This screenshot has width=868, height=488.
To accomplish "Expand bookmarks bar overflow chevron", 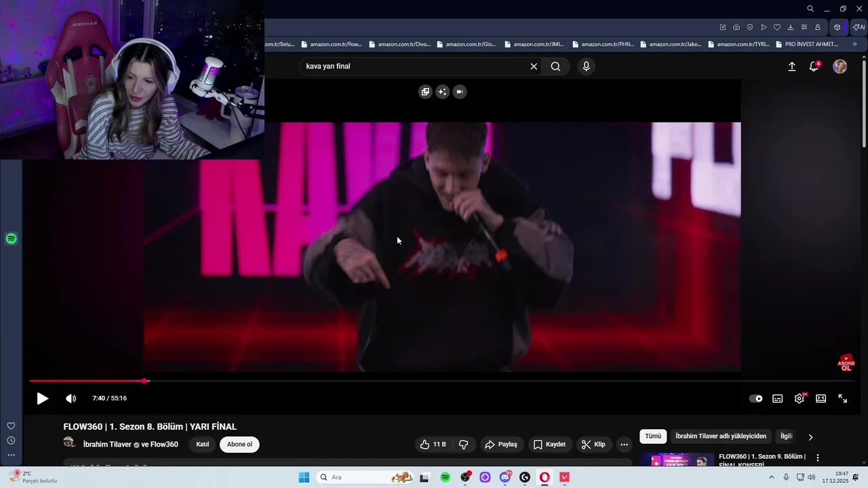I will click(x=854, y=44).
